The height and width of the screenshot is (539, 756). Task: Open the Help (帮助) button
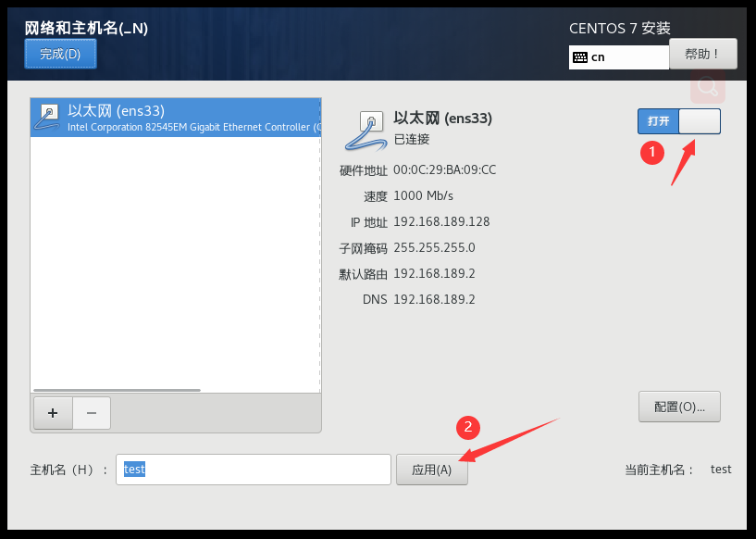703,54
